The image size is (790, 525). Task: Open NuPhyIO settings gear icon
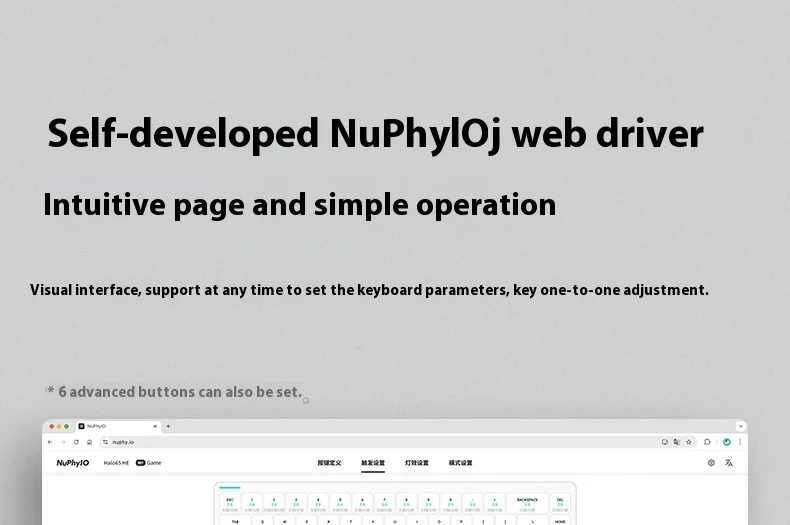coord(711,463)
